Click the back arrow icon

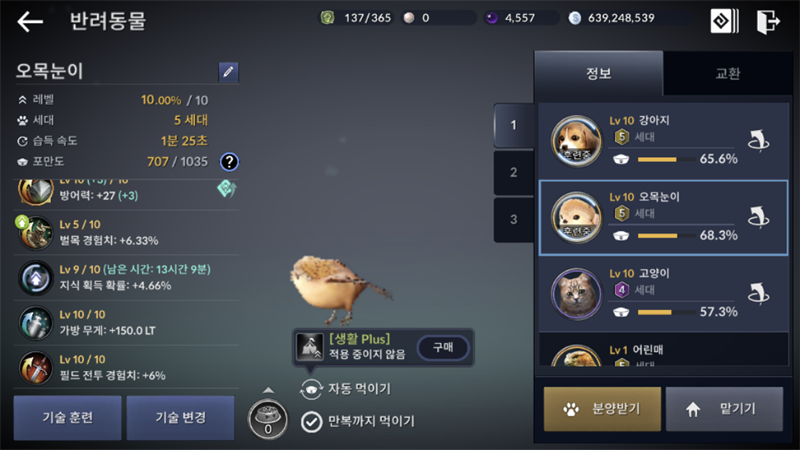click(x=30, y=21)
